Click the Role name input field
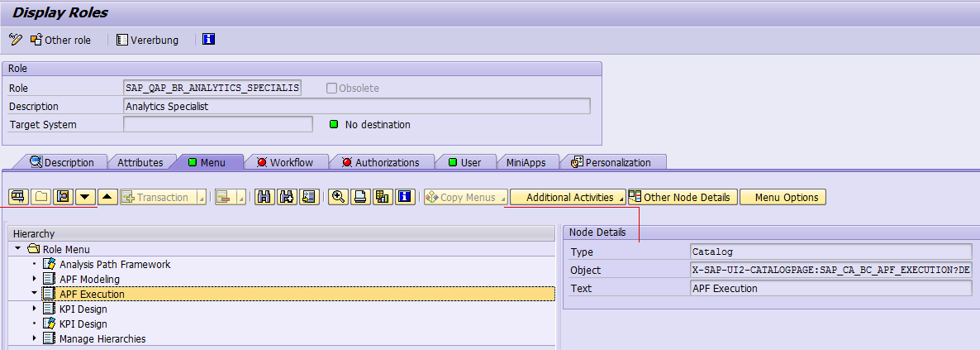 coord(212,89)
